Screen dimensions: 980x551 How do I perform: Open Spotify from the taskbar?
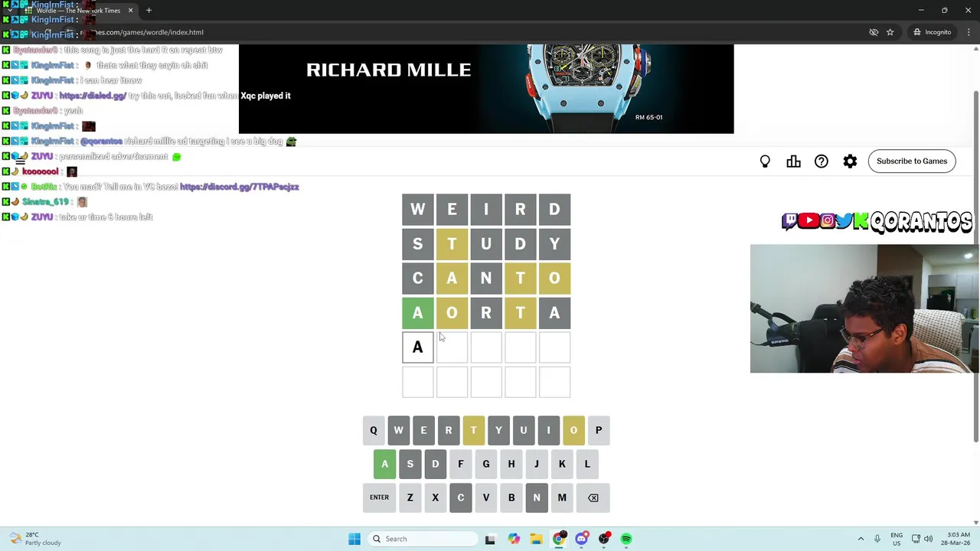coord(626,539)
